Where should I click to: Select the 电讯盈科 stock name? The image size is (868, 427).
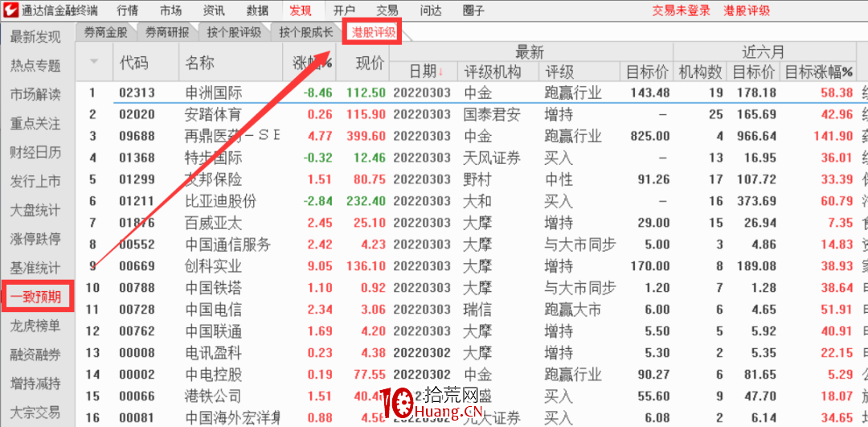(x=214, y=353)
